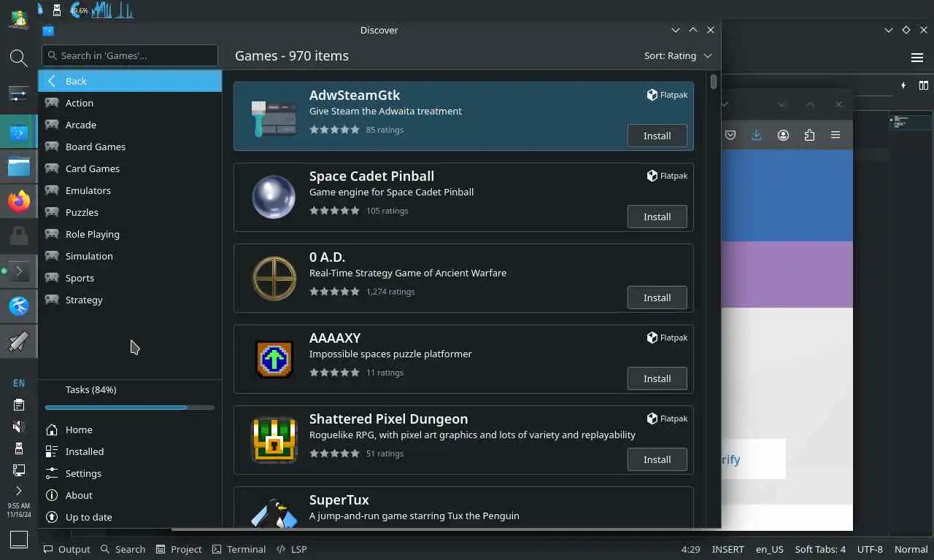Image resolution: width=934 pixels, height=560 pixels.
Task: Open the Board Games category
Action: pyautogui.click(x=130, y=147)
